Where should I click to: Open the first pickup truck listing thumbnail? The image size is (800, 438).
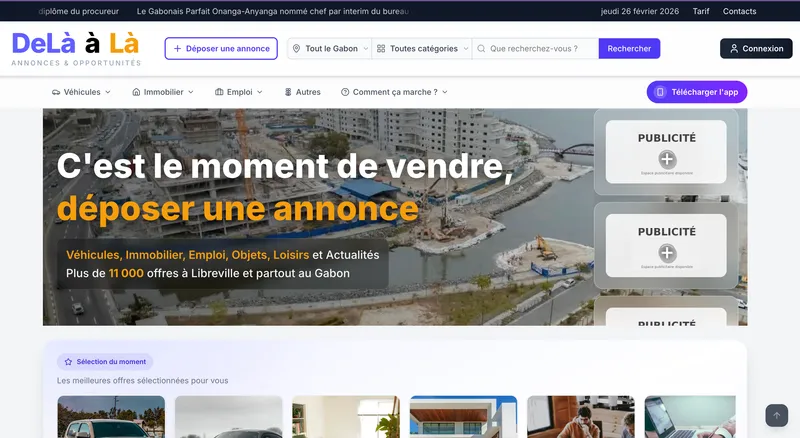click(x=111, y=417)
